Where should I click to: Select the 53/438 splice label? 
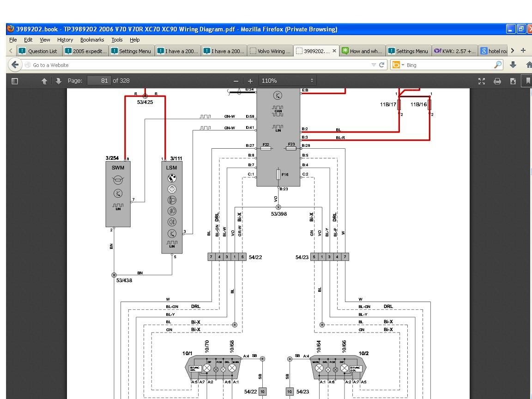124,281
